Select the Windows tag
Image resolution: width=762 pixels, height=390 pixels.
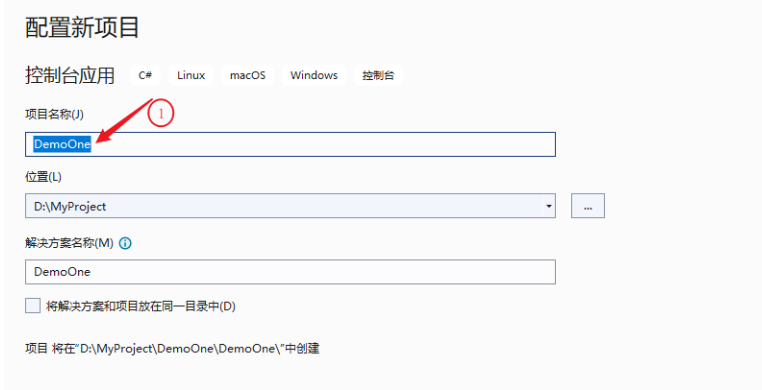click(314, 75)
